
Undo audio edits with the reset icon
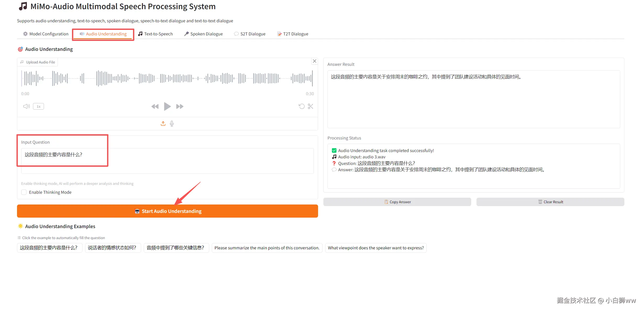click(x=302, y=106)
